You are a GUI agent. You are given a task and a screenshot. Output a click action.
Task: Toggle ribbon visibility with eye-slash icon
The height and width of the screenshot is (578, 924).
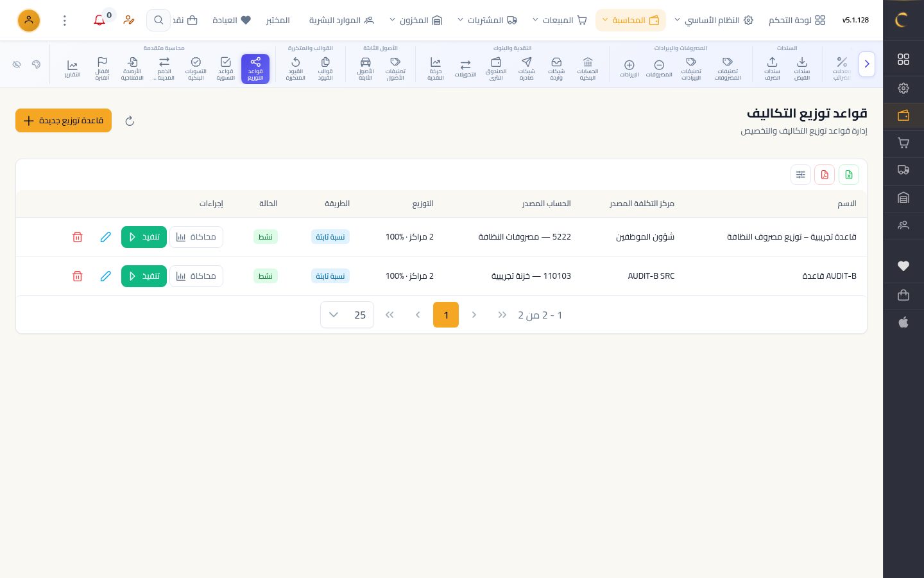pos(17,64)
